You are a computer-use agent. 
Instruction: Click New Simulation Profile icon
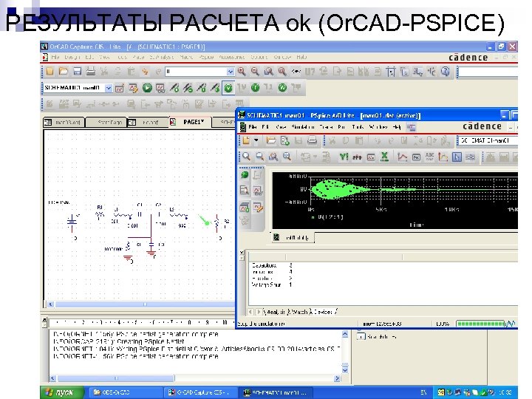point(120,88)
